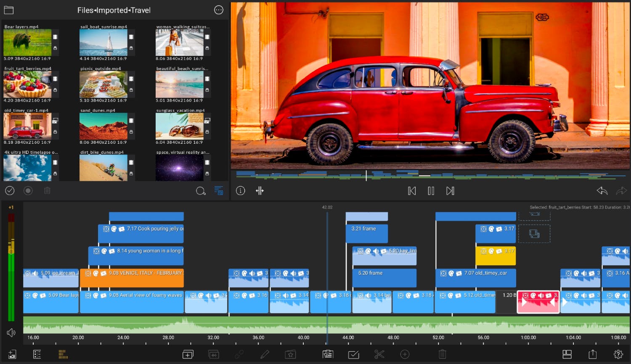The width and height of the screenshot is (631, 364).
Task: Jump to the next clip
Action: pyautogui.click(x=450, y=191)
